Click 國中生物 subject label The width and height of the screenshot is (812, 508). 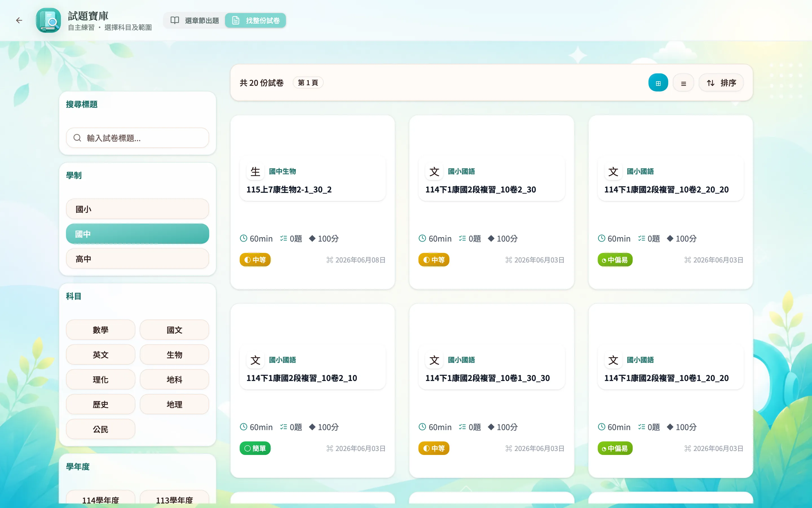click(282, 171)
